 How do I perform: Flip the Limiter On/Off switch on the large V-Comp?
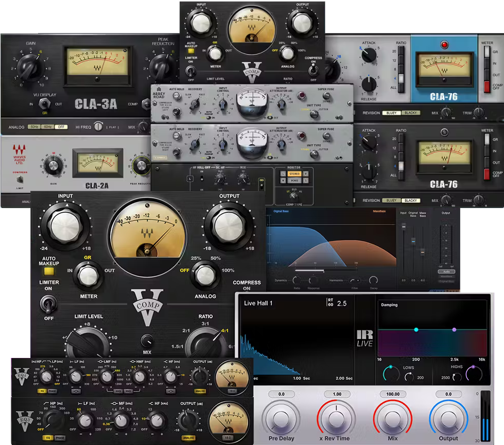point(48,304)
